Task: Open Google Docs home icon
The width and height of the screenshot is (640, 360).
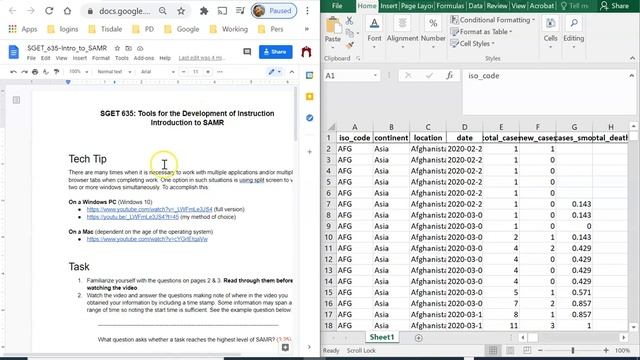Action: (13, 52)
